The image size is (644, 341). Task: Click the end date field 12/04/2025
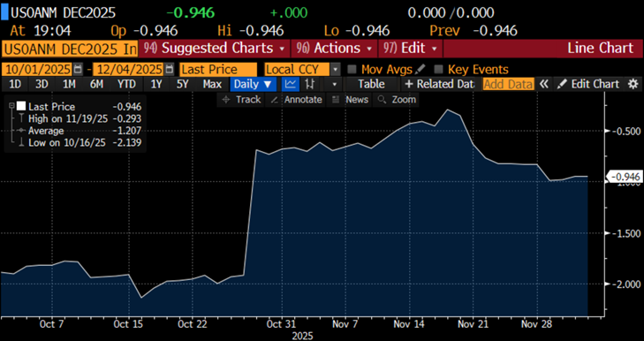pos(129,69)
